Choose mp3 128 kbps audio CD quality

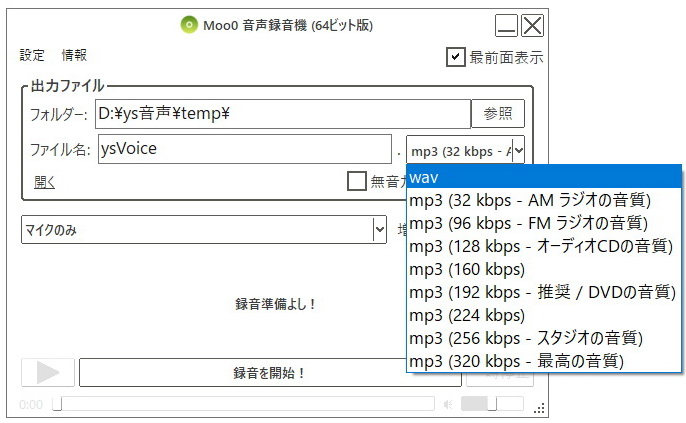[x=544, y=246]
